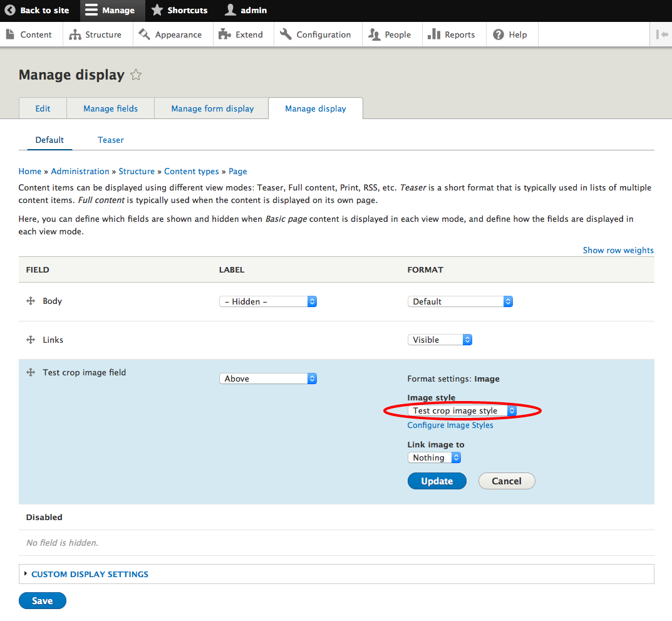This screenshot has width=672, height=621.
Task: Click the drag handle for Body row
Action: point(30,301)
